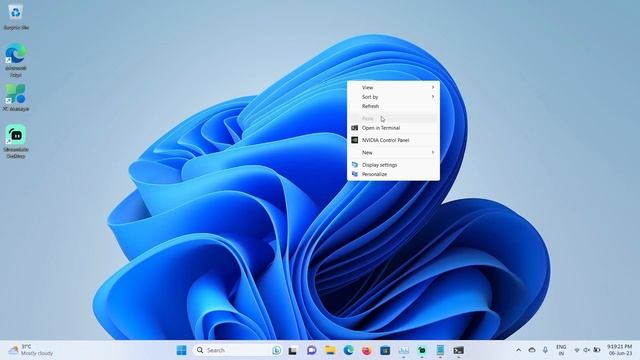Open File Explorer from the taskbar

point(330,350)
